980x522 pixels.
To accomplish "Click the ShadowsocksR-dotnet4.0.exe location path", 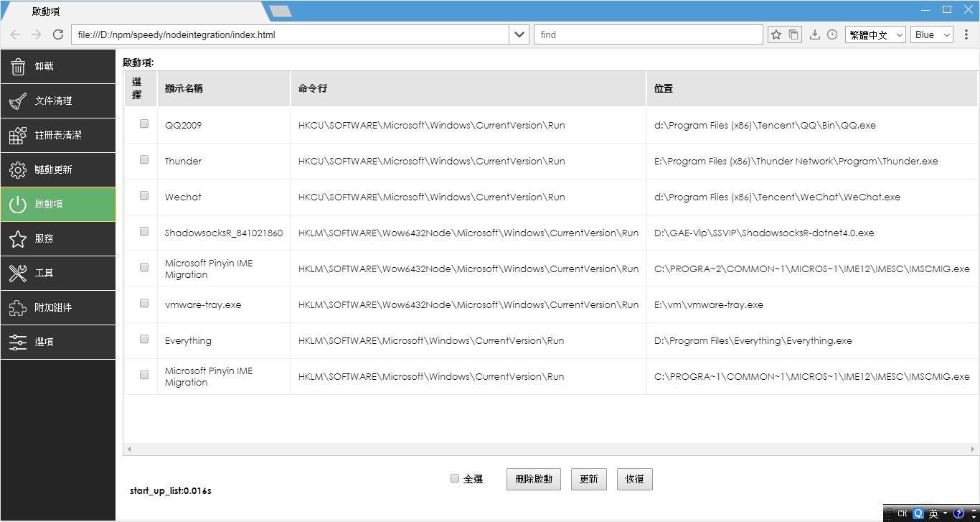I will point(764,233).
